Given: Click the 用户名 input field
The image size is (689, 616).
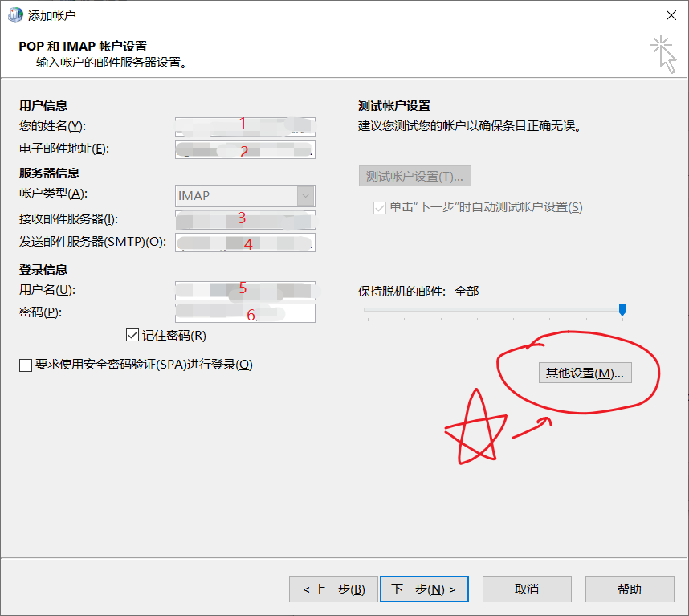Looking at the screenshot, I should (x=245, y=290).
